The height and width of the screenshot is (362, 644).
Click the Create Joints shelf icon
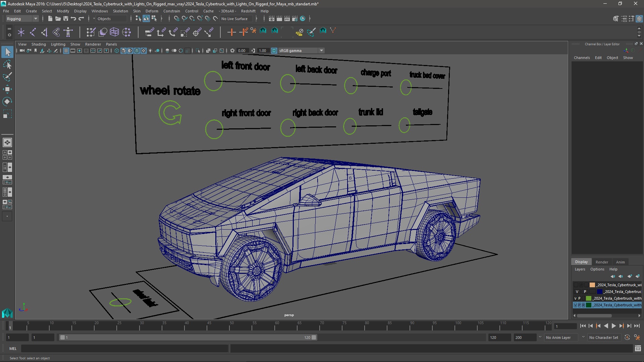pos(33,32)
